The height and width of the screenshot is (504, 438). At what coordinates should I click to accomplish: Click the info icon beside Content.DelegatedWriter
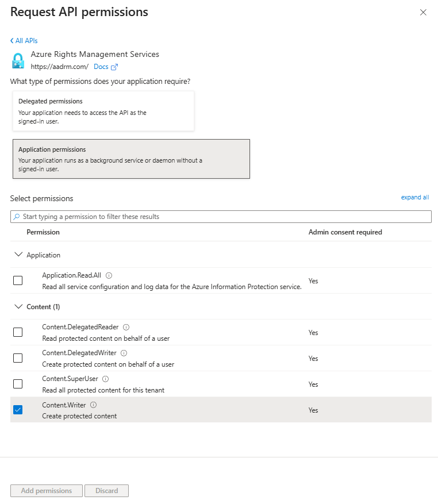(x=124, y=353)
